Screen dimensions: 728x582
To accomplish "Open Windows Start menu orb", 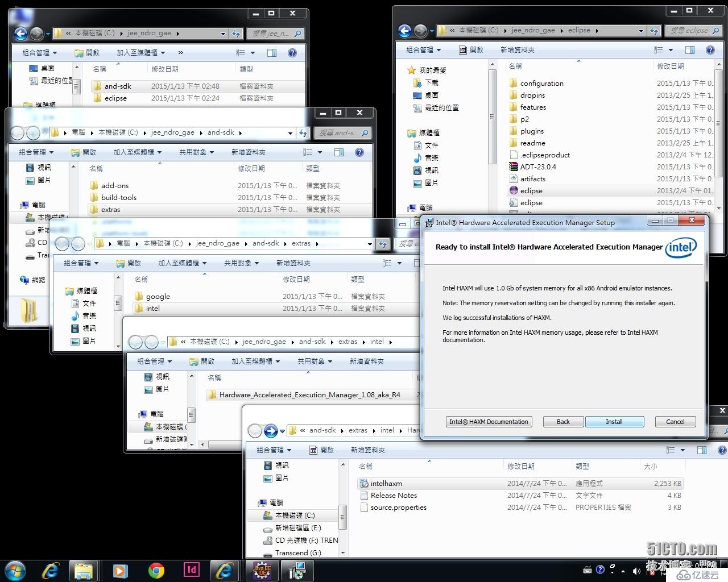I will 15,570.
